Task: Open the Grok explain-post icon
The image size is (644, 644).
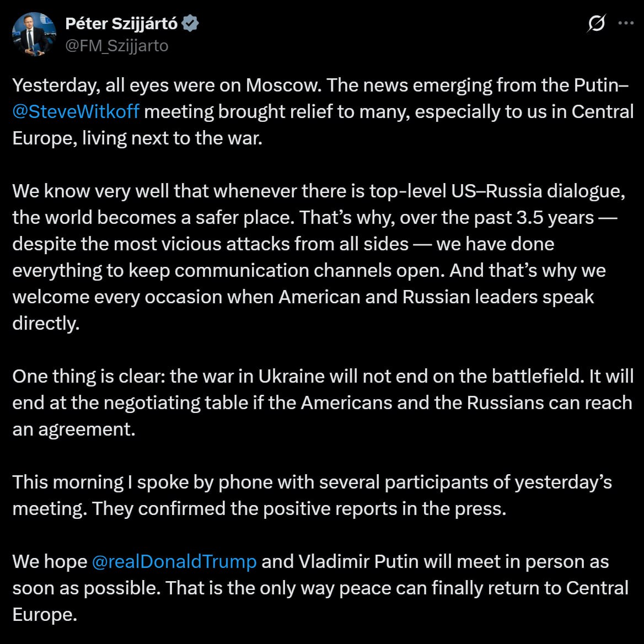Action: tap(597, 23)
